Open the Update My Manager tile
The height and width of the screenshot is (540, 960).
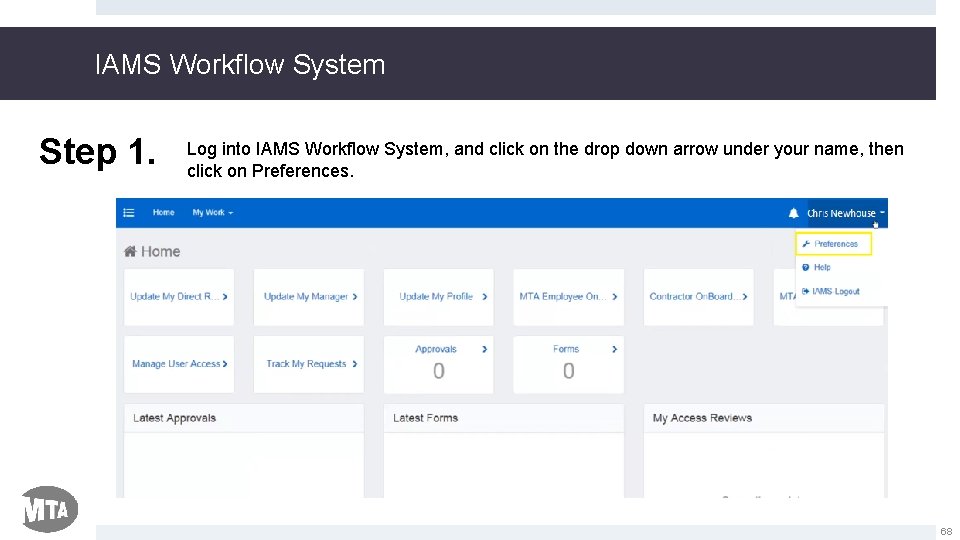(309, 297)
